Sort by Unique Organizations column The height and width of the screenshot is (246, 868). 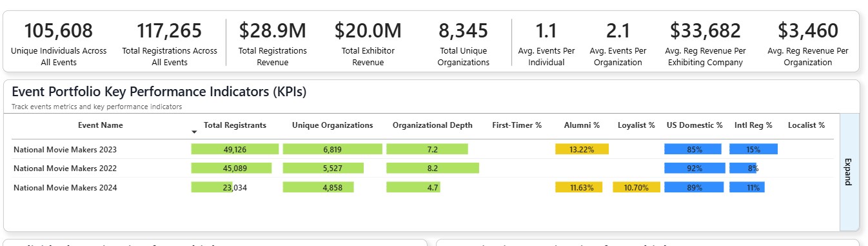[x=332, y=125]
